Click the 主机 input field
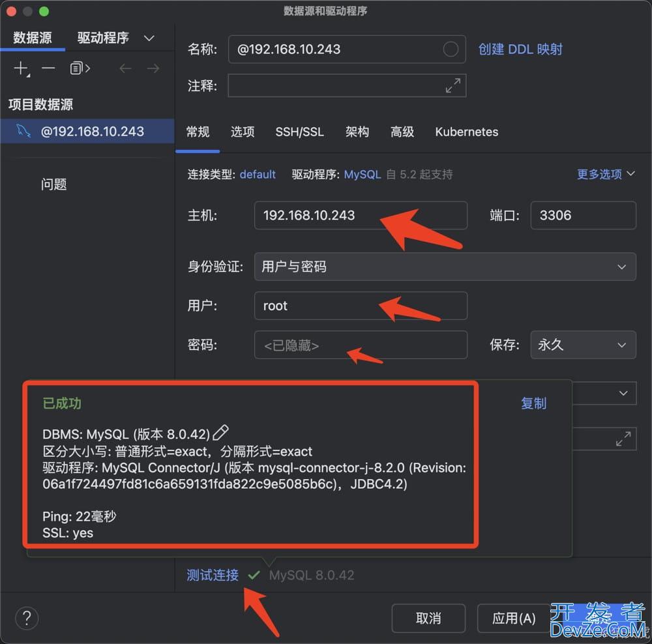Viewport: 652px width, 644px height. (361, 215)
